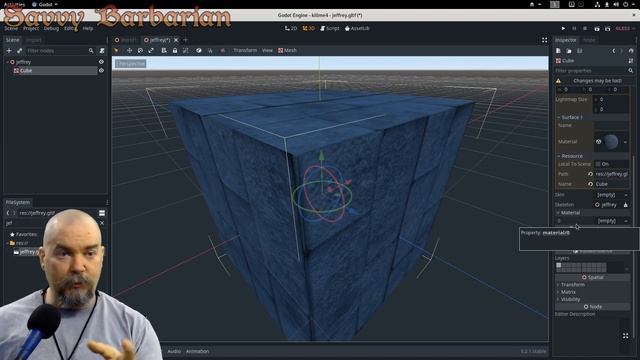Viewport: 640px width, 360px height.
Task: Open the Inspector object history icon
Action: [x=631, y=51]
